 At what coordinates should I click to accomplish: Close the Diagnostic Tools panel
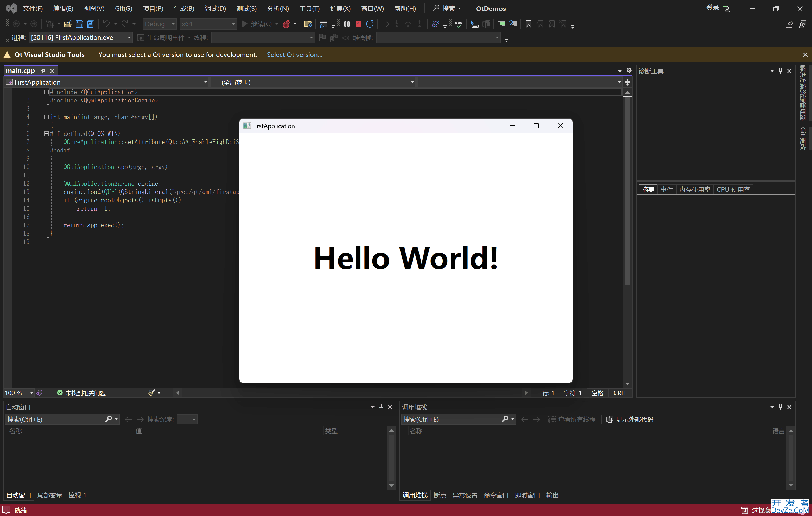click(789, 71)
